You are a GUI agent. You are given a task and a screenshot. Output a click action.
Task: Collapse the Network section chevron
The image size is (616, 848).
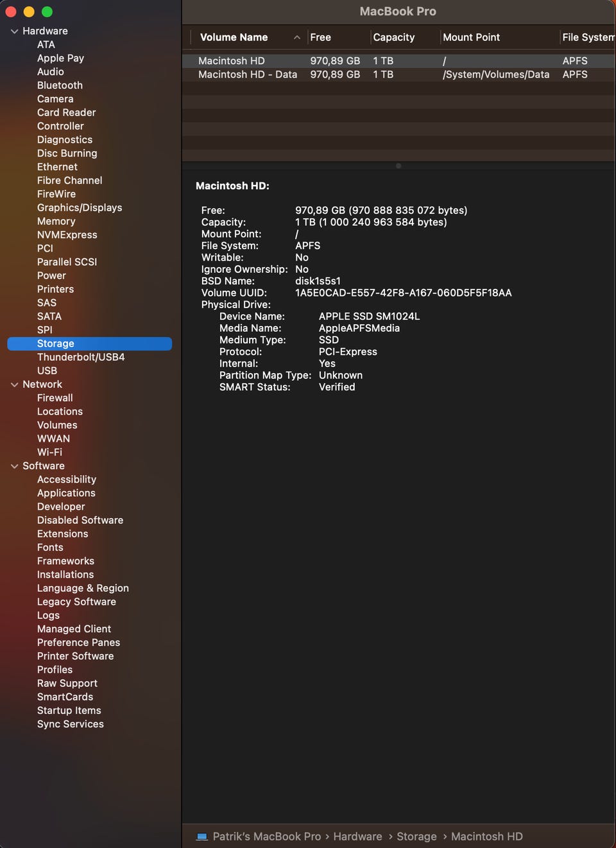tap(14, 385)
